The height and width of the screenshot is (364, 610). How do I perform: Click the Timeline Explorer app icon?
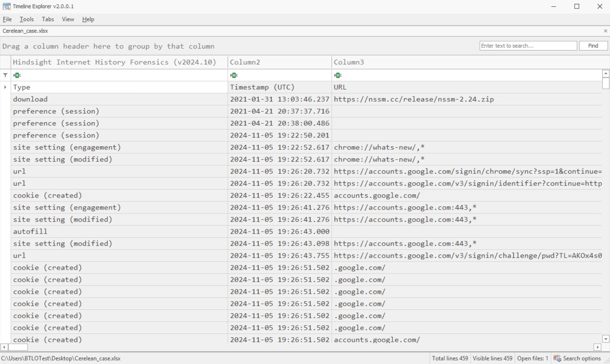(6, 6)
